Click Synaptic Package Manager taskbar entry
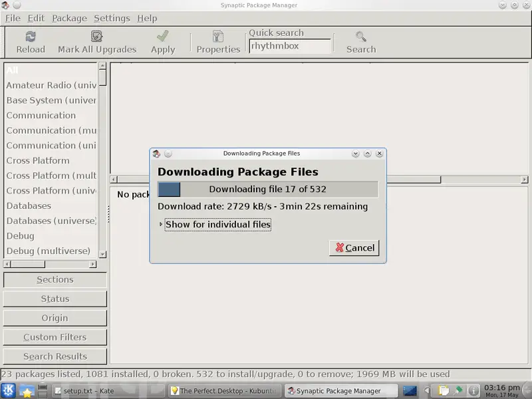 tap(341, 391)
